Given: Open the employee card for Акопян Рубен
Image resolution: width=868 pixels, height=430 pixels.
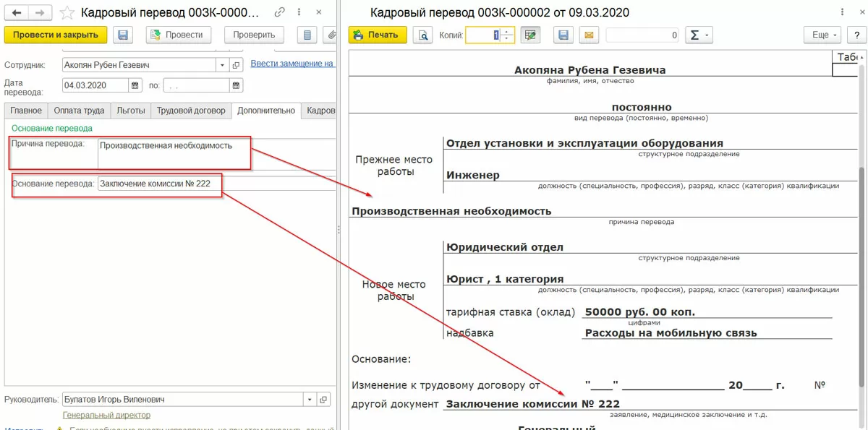Looking at the screenshot, I should click(236, 65).
